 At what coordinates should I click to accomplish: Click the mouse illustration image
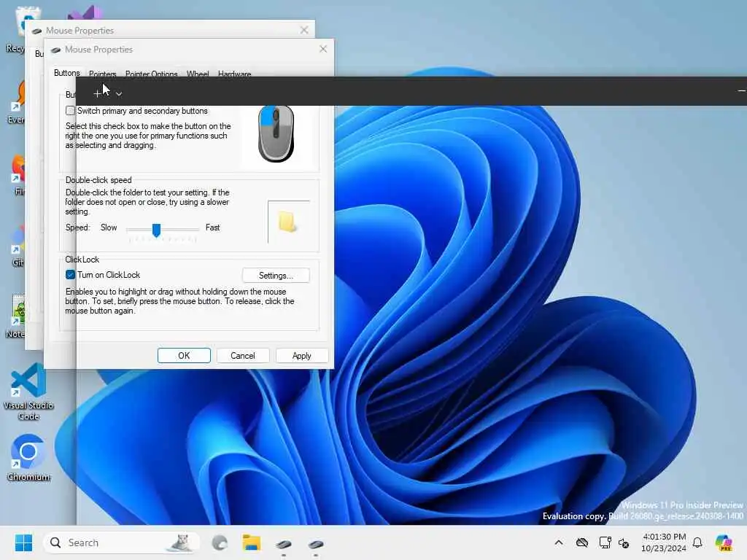coord(276,134)
